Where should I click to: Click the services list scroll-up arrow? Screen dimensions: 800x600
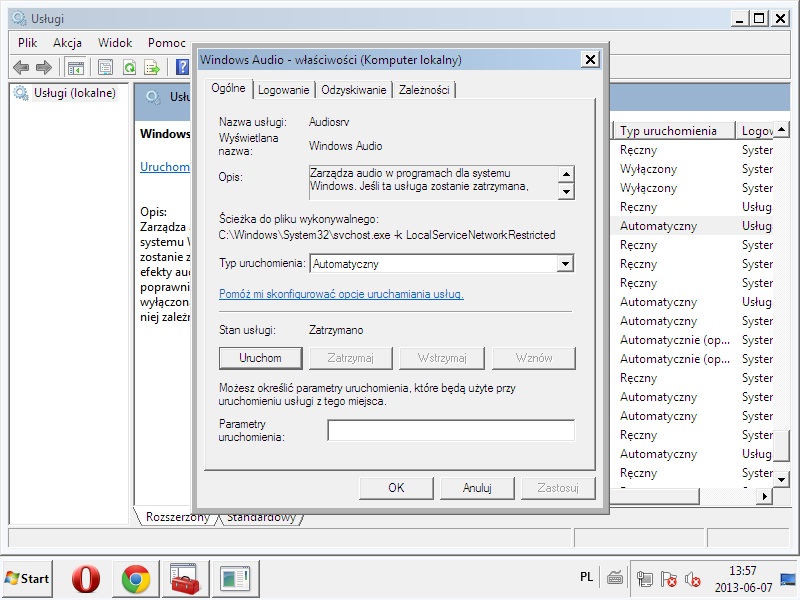781,128
